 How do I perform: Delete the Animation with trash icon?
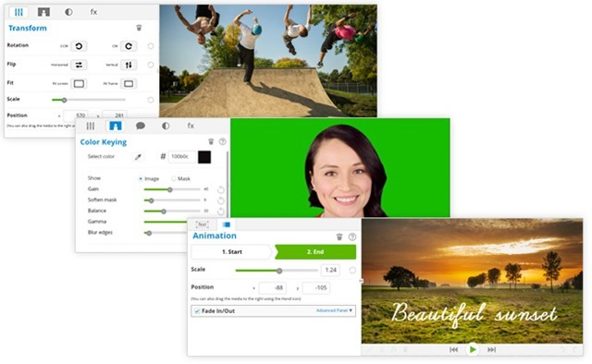point(339,237)
